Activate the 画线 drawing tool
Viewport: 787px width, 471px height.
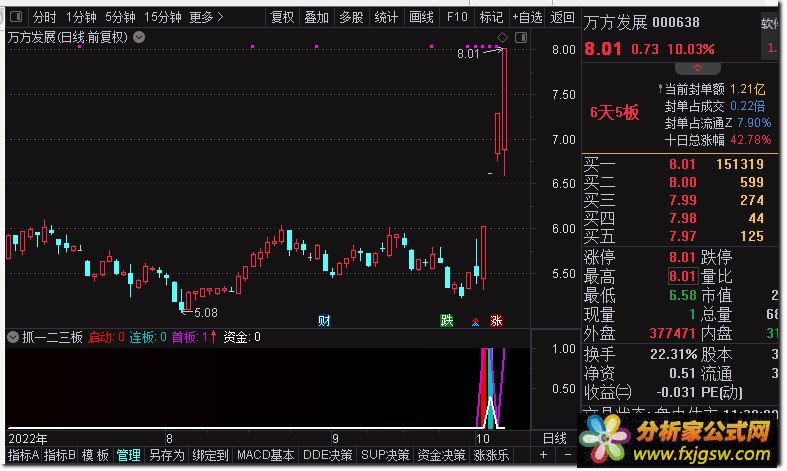coord(421,18)
